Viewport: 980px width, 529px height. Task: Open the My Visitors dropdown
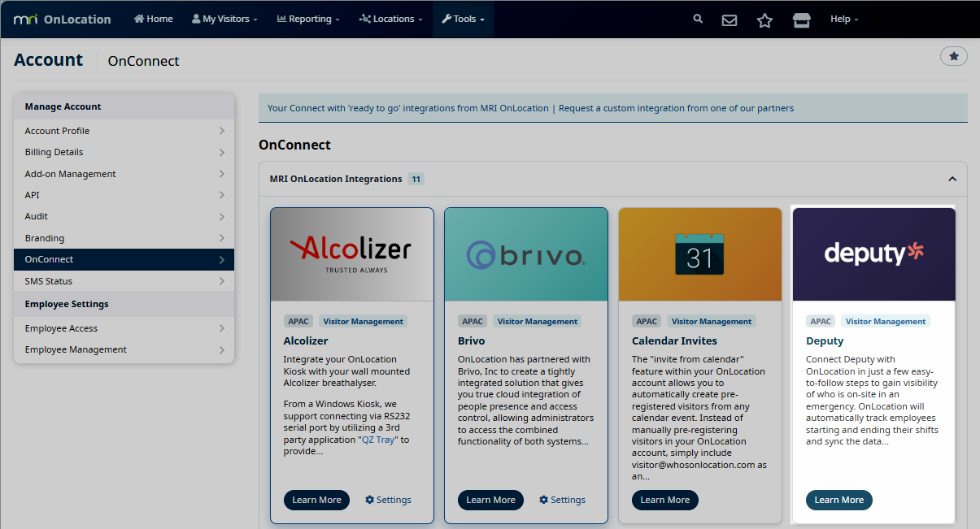pos(224,19)
